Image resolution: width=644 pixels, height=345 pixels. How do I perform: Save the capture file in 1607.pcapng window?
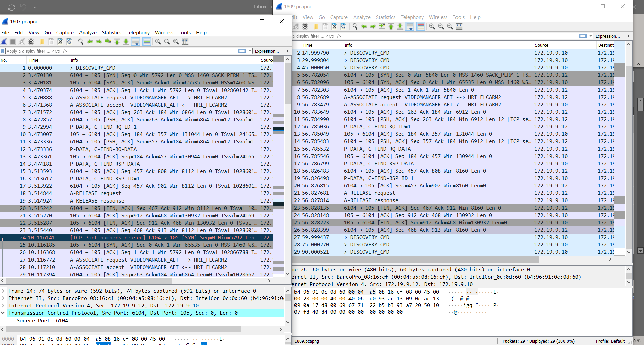[x=51, y=42]
